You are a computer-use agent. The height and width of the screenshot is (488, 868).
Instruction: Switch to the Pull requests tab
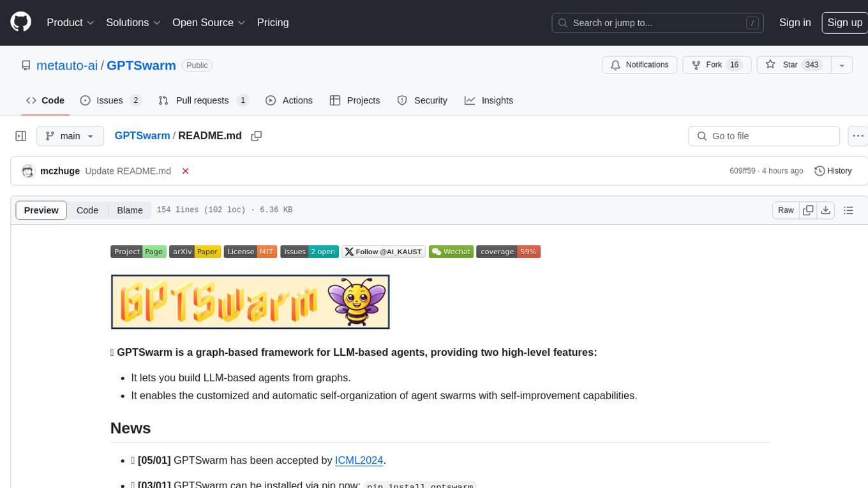[x=203, y=100]
